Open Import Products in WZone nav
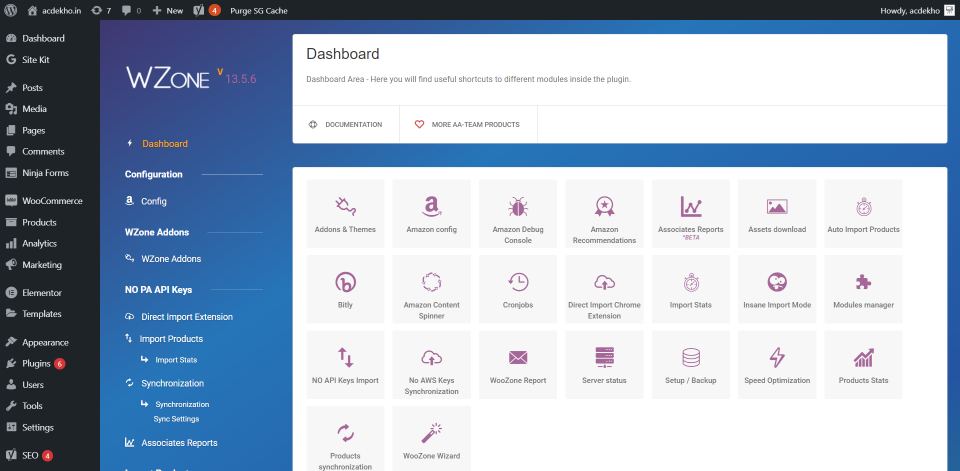The height and width of the screenshot is (471, 960). click(x=171, y=339)
